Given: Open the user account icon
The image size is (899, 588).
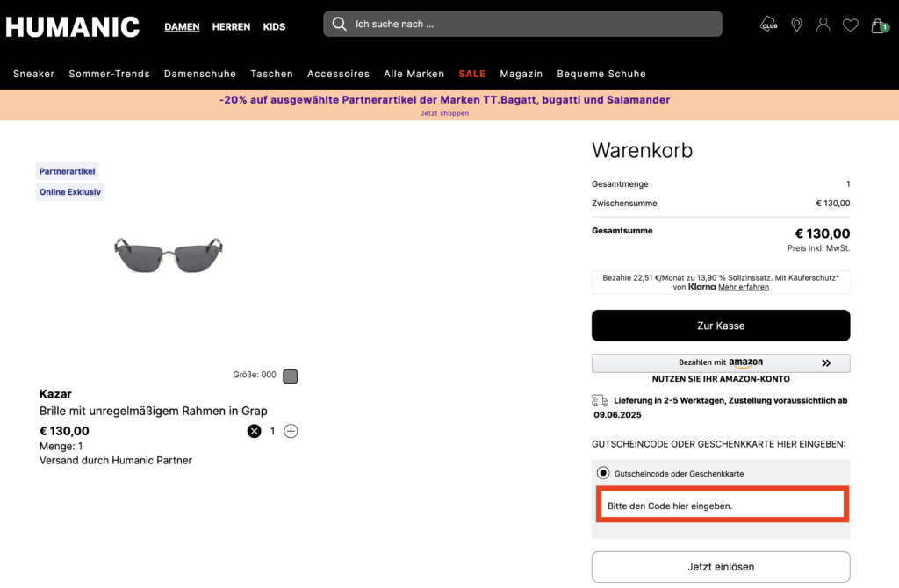Looking at the screenshot, I should click(823, 25).
